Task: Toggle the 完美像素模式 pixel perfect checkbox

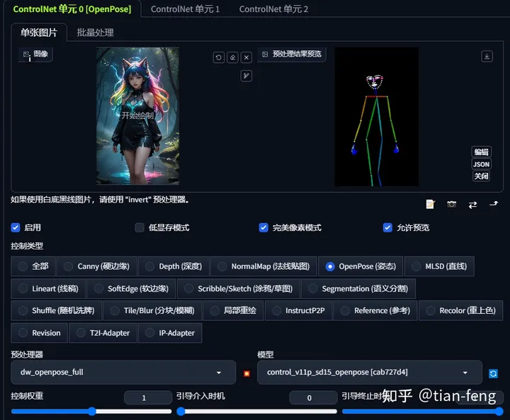Action: point(263,227)
